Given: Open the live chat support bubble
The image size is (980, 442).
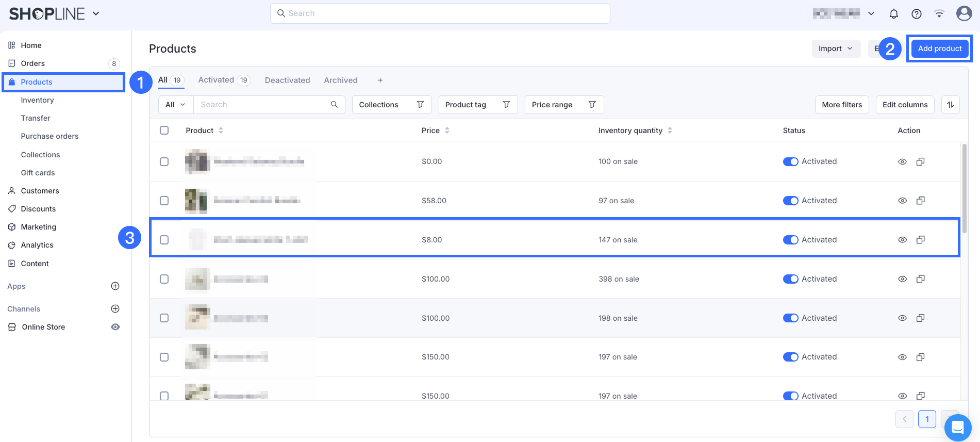Looking at the screenshot, I should click(x=957, y=428).
